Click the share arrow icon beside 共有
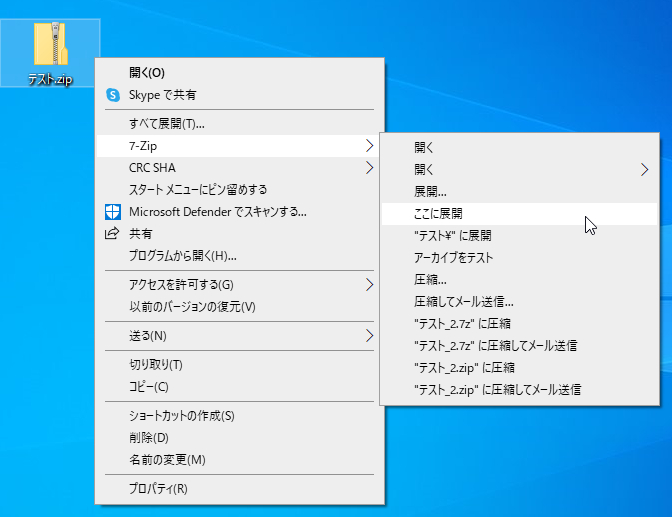 click(x=112, y=234)
